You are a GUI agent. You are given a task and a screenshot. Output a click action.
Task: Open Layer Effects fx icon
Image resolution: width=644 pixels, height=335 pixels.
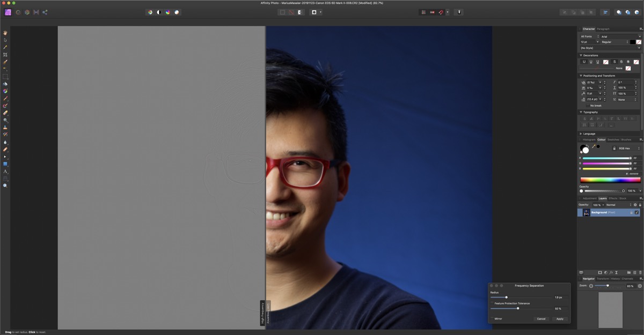[x=611, y=272]
